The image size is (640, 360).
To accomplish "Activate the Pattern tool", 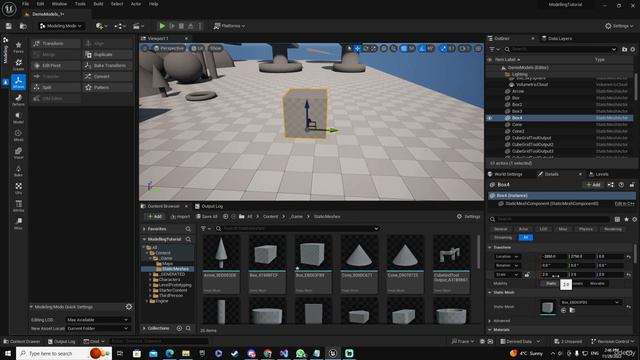I will pyautogui.click(x=108, y=87).
